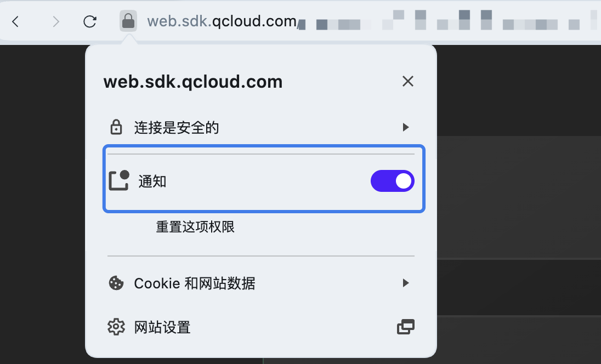Image resolution: width=601 pixels, height=364 pixels.
Task: Expand the 连接是安全的 arrow
Action: tap(406, 128)
